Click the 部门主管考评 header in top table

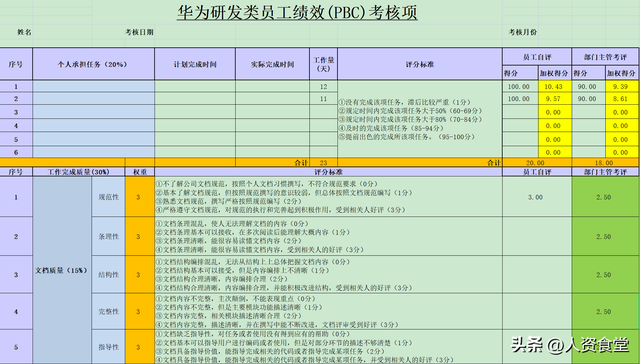(x=605, y=57)
